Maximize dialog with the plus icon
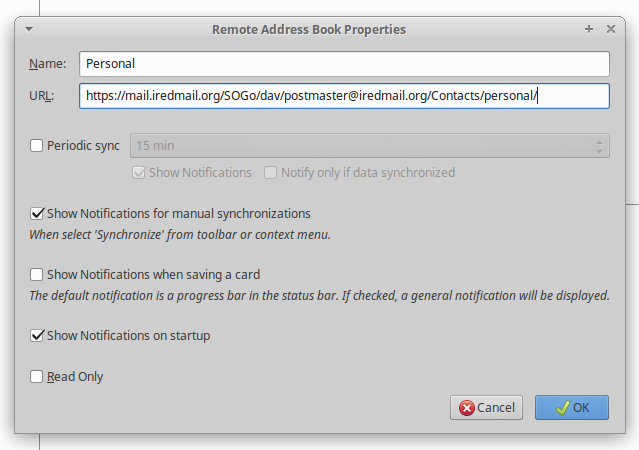 [588, 29]
